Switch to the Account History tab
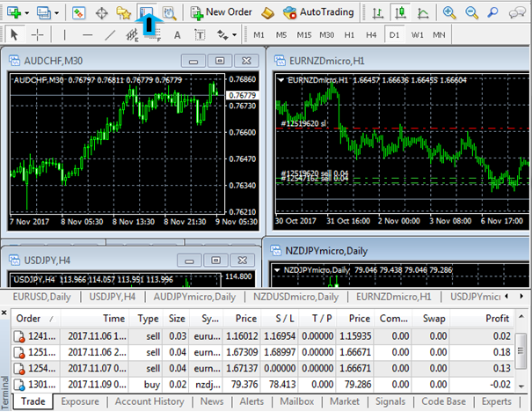The image size is (532, 412). pyautogui.click(x=153, y=401)
